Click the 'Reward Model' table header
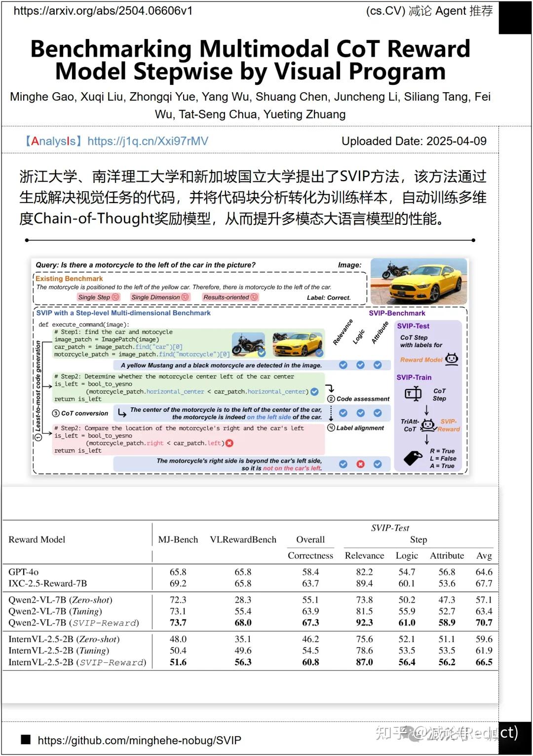Screen dimensions: 533x756 coord(37,540)
